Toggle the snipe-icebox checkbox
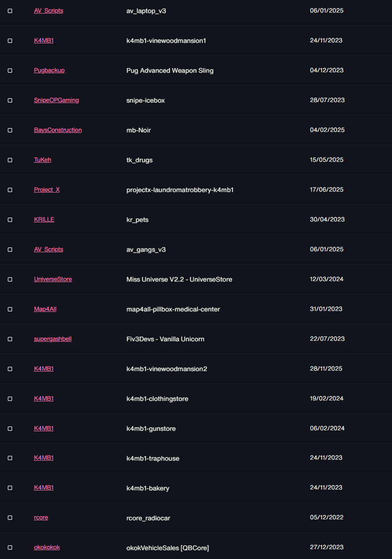Viewport: 392px width, 559px height. tap(10, 100)
